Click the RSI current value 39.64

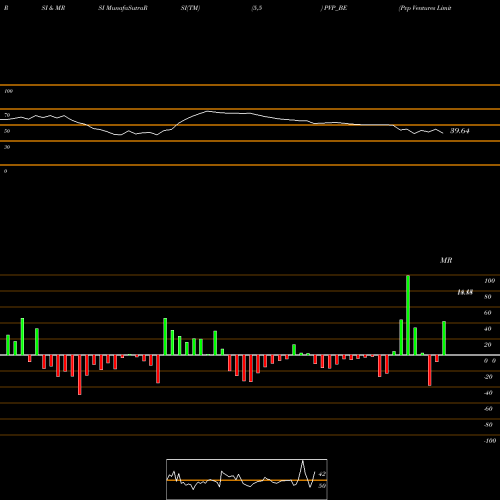[460, 131]
